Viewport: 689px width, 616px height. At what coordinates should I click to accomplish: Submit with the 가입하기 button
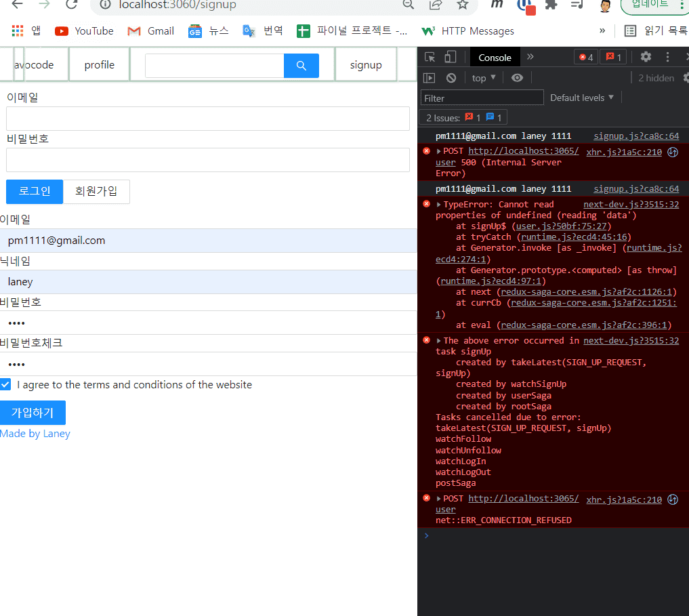pos(33,413)
